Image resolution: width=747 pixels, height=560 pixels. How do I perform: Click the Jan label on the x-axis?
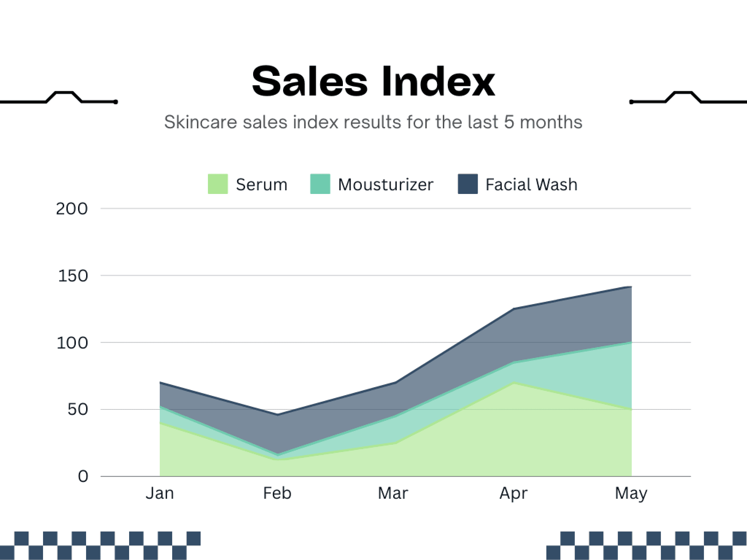pyautogui.click(x=160, y=493)
